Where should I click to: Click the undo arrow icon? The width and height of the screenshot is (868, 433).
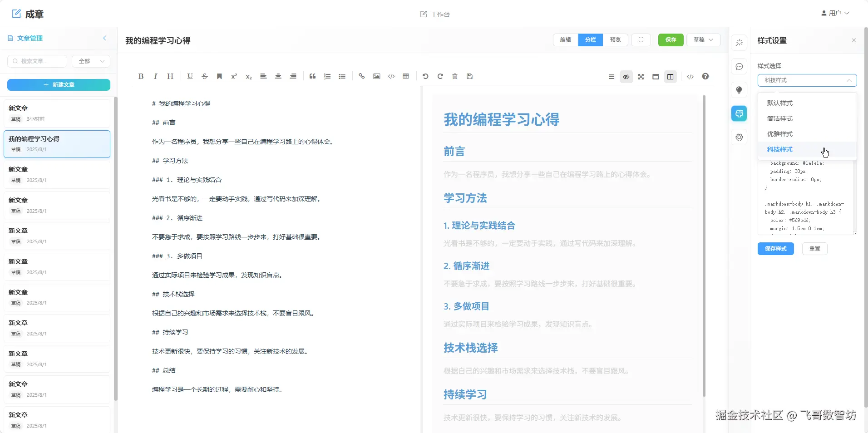click(425, 76)
